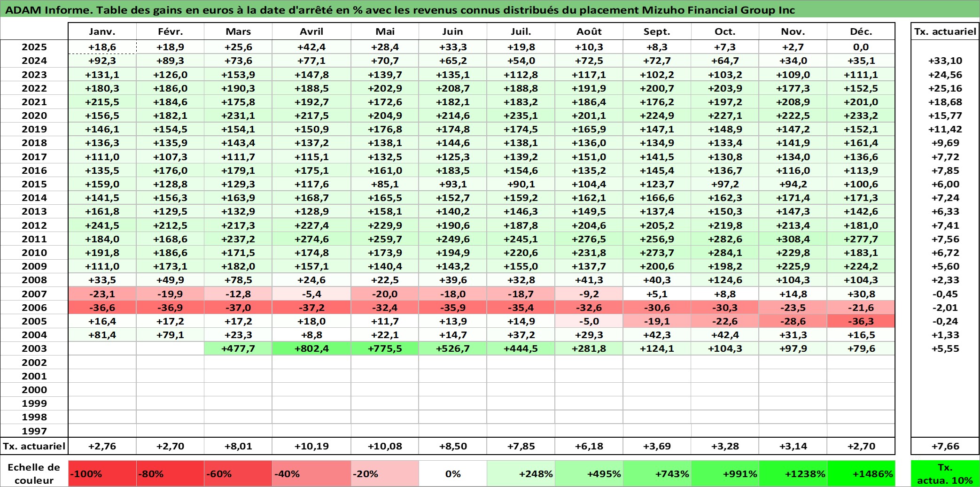The width and height of the screenshot is (980, 487).
Task: Click cell +171,4 in row 2014
Action: click(x=793, y=198)
